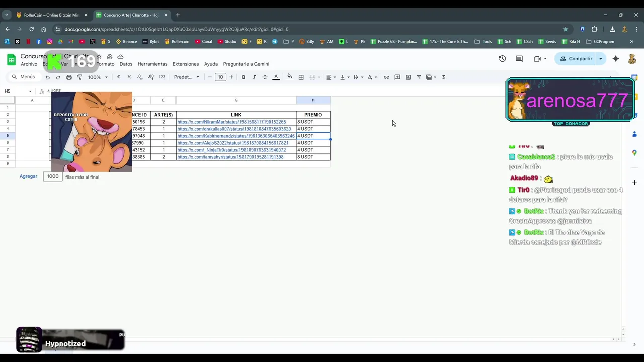644x362 pixels.
Task: Print the spreadsheet using the printer icon
Action: [69, 77]
